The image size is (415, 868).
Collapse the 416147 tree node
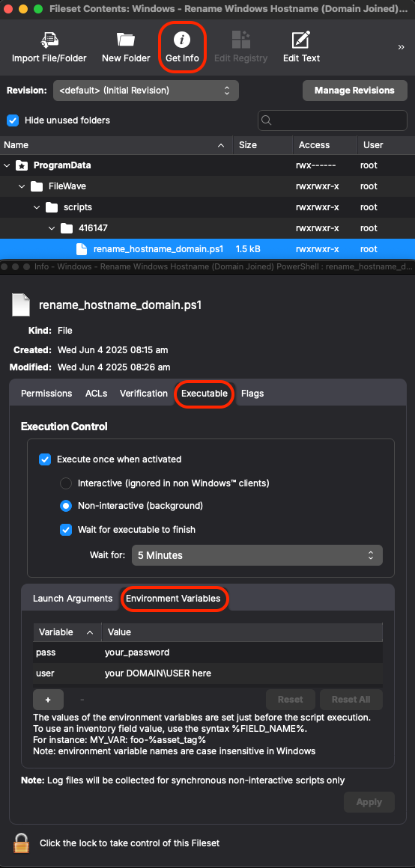coord(52,228)
